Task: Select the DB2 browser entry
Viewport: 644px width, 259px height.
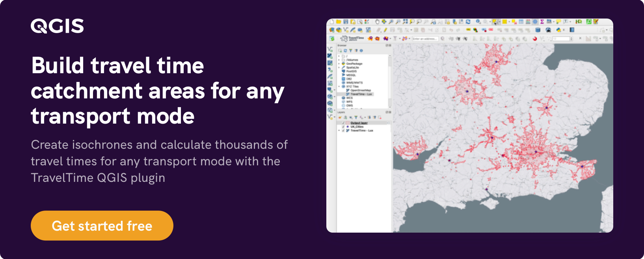Action: pos(349,79)
